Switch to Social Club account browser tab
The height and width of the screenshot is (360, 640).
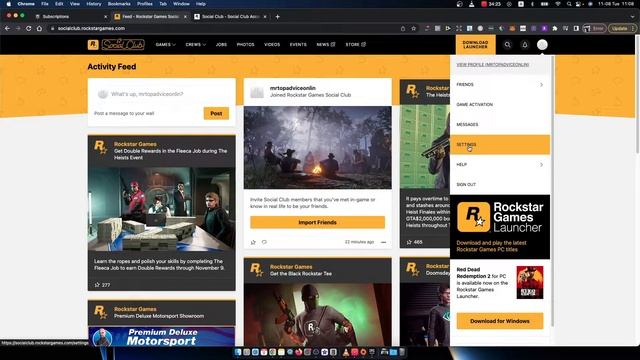click(231, 16)
